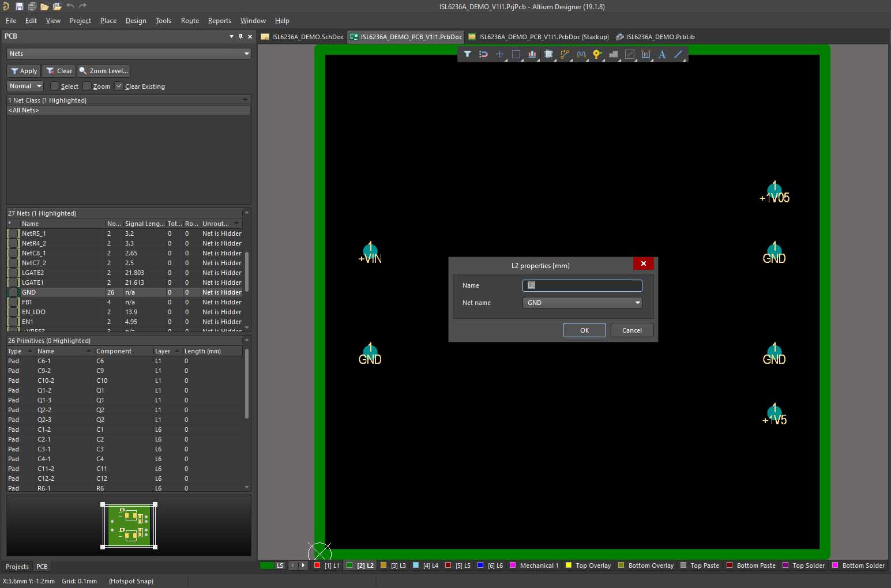Click the Name input field
891x588 pixels.
pyautogui.click(x=582, y=285)
